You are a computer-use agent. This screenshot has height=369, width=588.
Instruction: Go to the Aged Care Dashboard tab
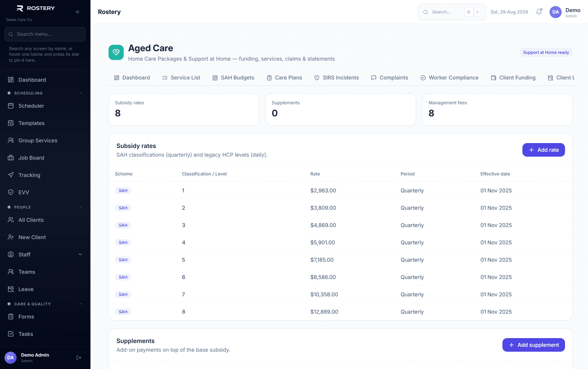coord(132,78)
